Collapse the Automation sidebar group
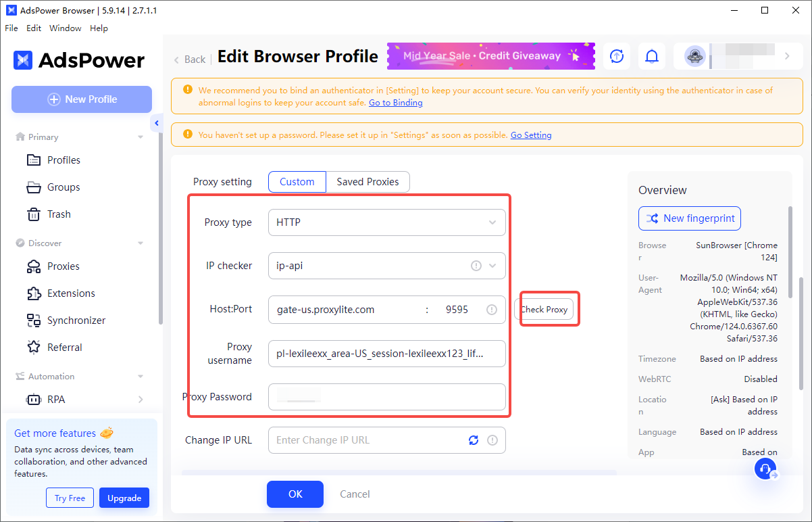The width and height of the screenshot is (812, 522). coord(141,377)
